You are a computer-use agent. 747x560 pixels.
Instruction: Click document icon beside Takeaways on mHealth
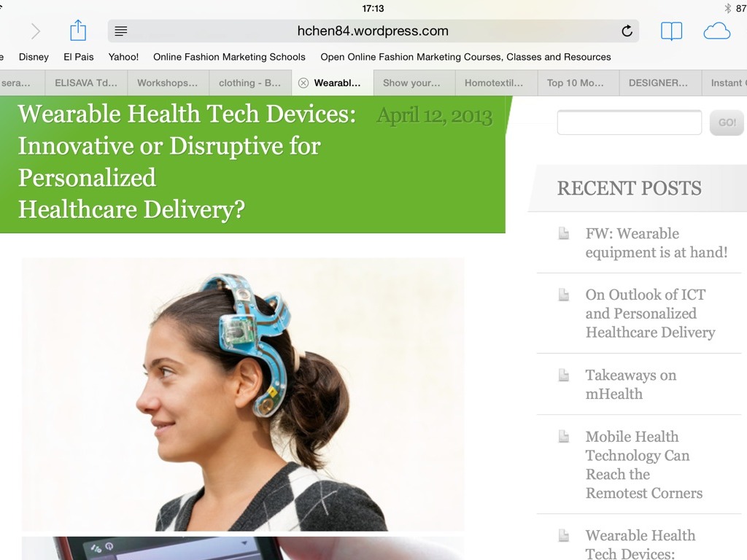(564, 376)
